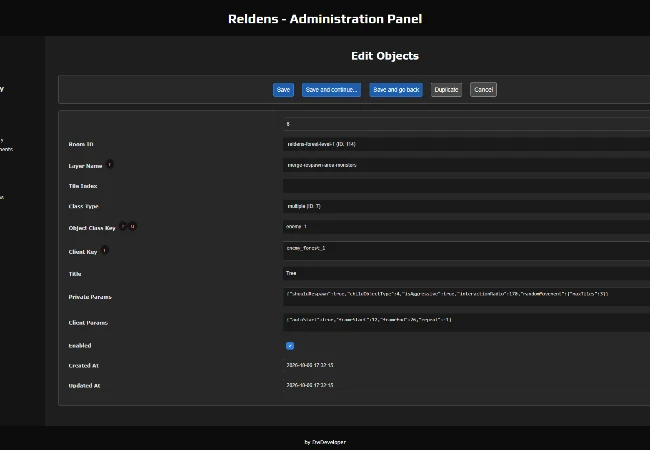Click the Updated At label
This screenshot has width=650, height=450.
[x=84, y=386]
